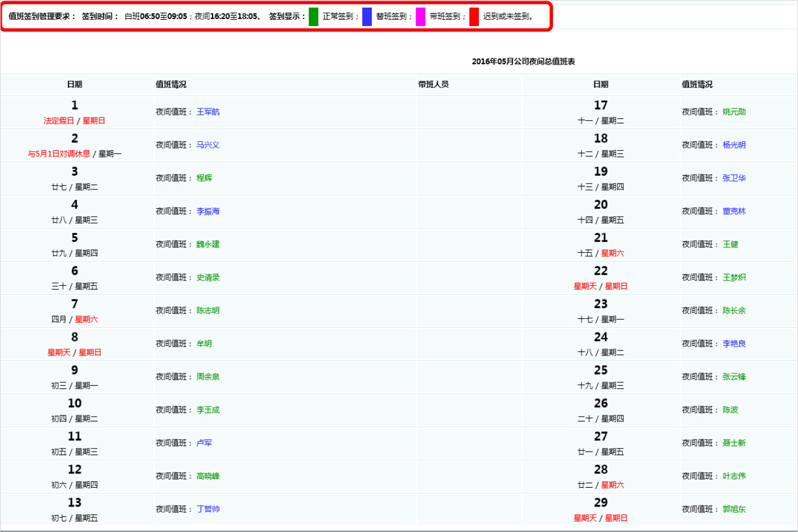Open the 李艳良 entry for day 24
The image size is (798, 532).
coord(734,344)
